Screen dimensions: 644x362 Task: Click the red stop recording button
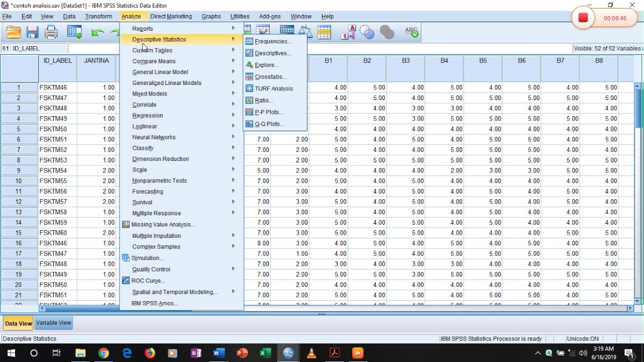tap(583, 18)
